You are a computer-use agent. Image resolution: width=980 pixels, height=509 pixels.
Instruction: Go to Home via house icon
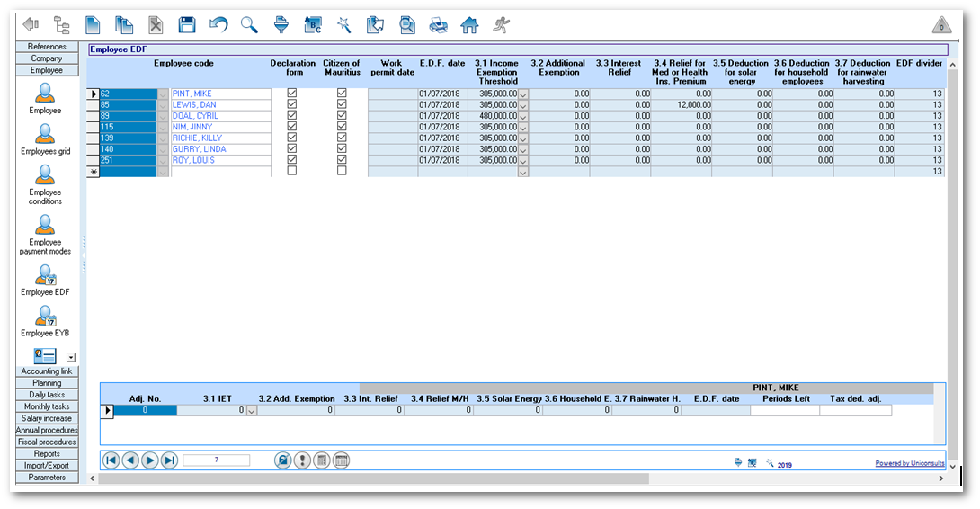[469, 25]
